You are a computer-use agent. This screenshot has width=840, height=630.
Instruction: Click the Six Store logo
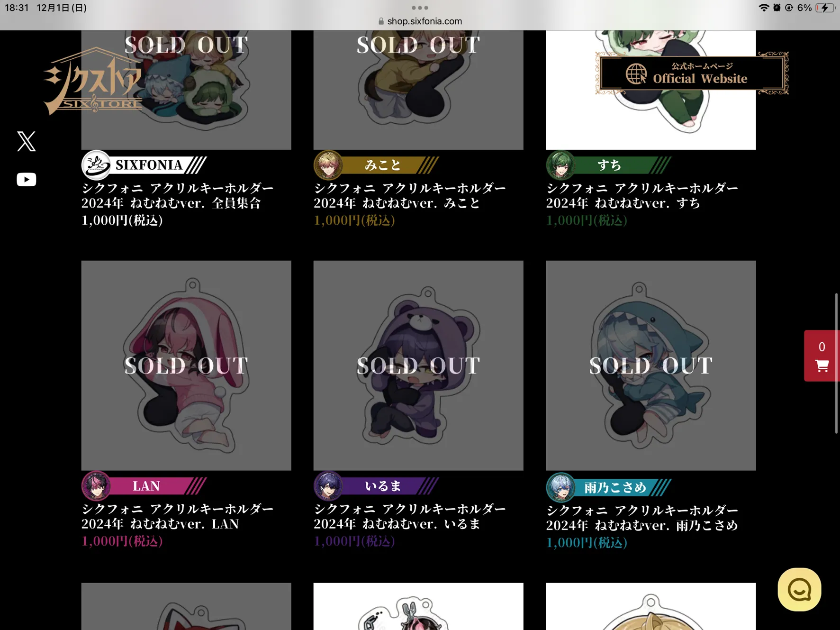pyautogui.click(x=93, y=81)
